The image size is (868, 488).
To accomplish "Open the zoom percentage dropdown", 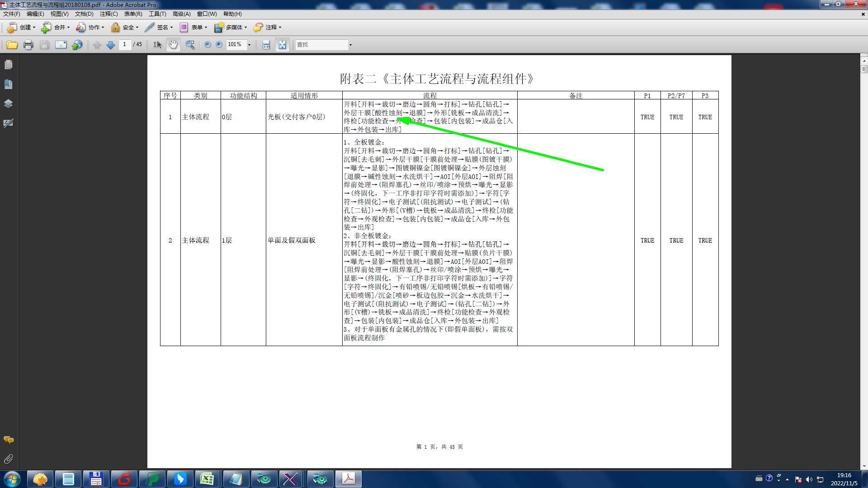I will [x=249, y=45].
